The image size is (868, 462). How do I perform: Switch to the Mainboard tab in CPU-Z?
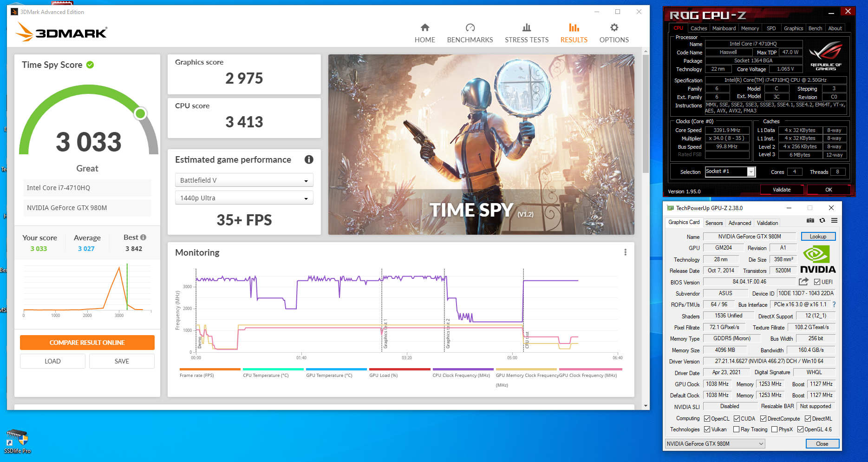[724, 28]
